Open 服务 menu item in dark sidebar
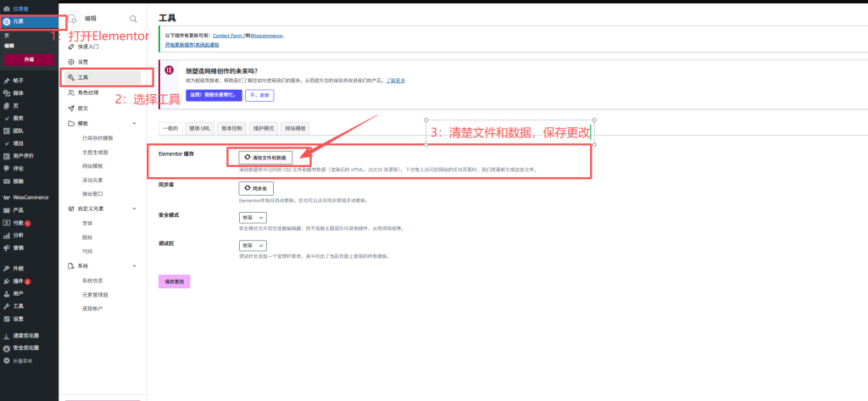The image size is (868, 401). click(19, 118)
